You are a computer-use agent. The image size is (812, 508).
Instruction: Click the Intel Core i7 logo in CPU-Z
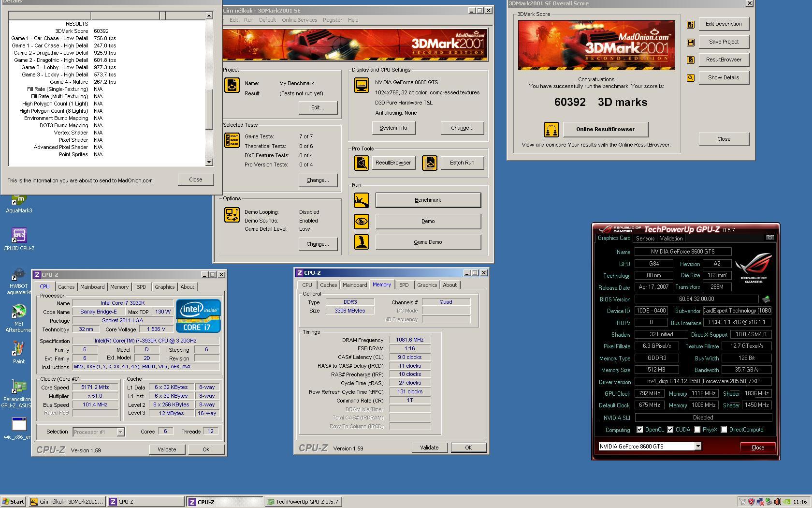pos(198,316)
